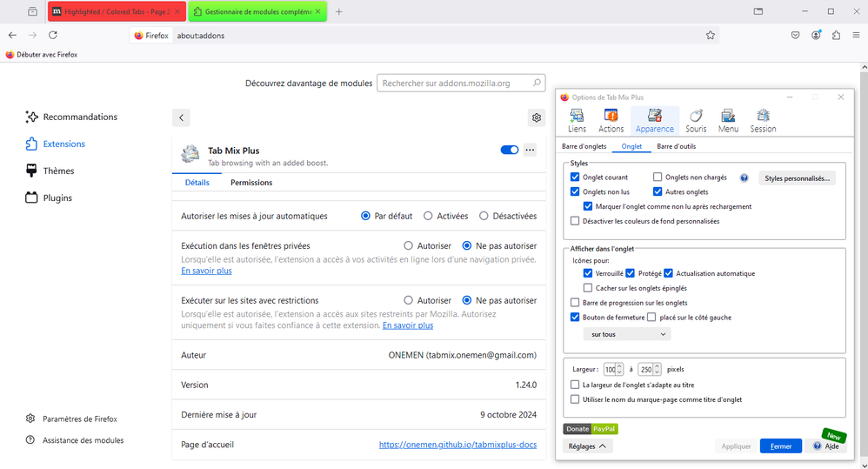Uncheck the Verrouillé icon checkbox
868x469 pixels.
[588, 273]
